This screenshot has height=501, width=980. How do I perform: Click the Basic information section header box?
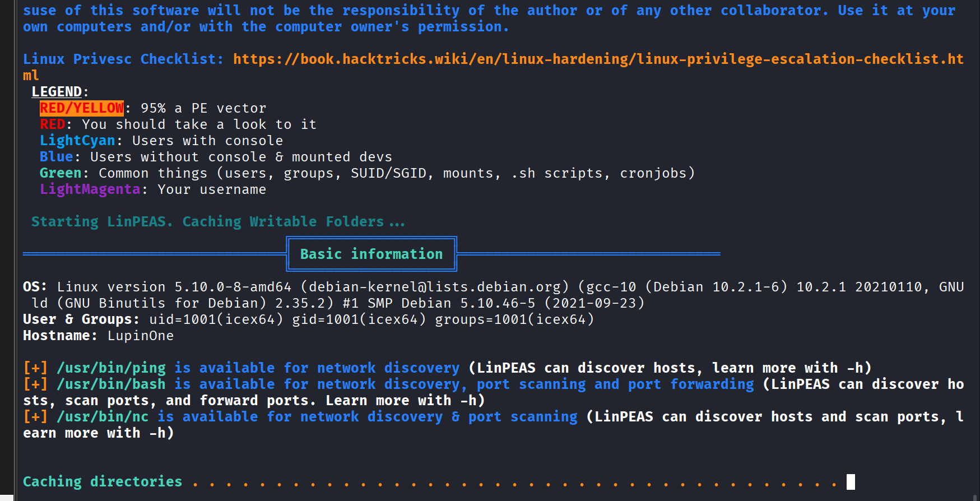[x=371, y=254]
